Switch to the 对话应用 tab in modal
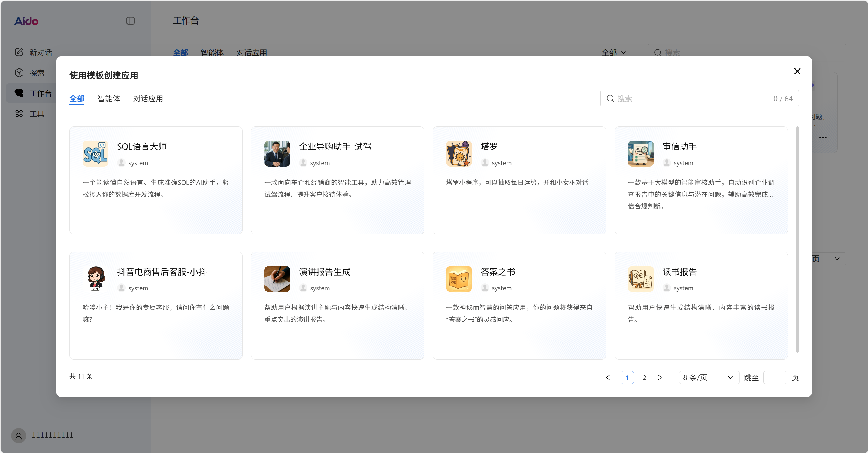 tap(148, 98)
